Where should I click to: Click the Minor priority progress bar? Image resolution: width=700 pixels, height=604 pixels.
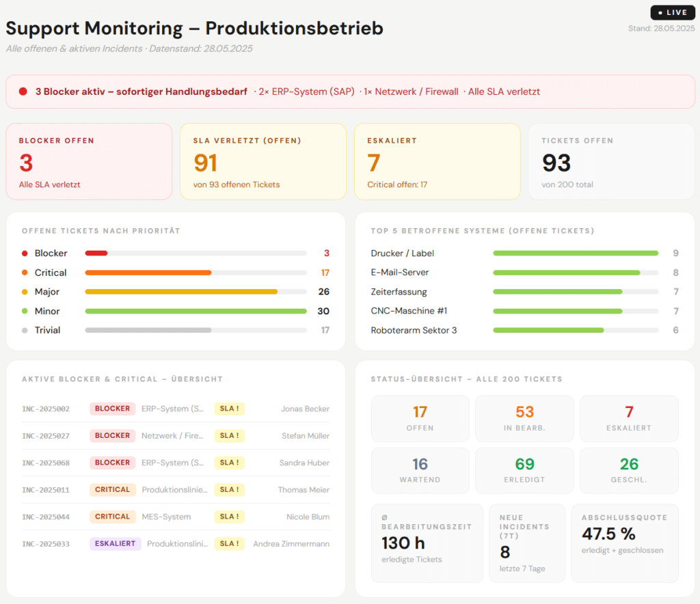pos(196,311)
